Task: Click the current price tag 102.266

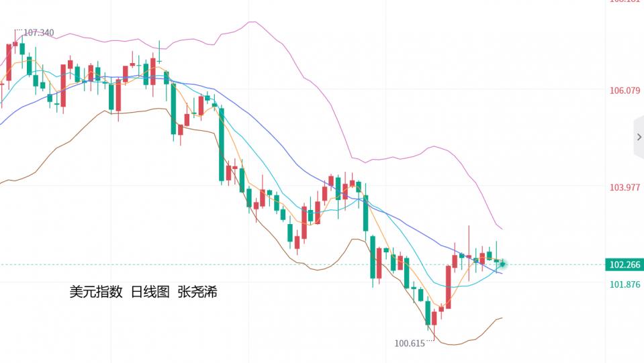Action: pyautogui.click(x=624, y=264)
